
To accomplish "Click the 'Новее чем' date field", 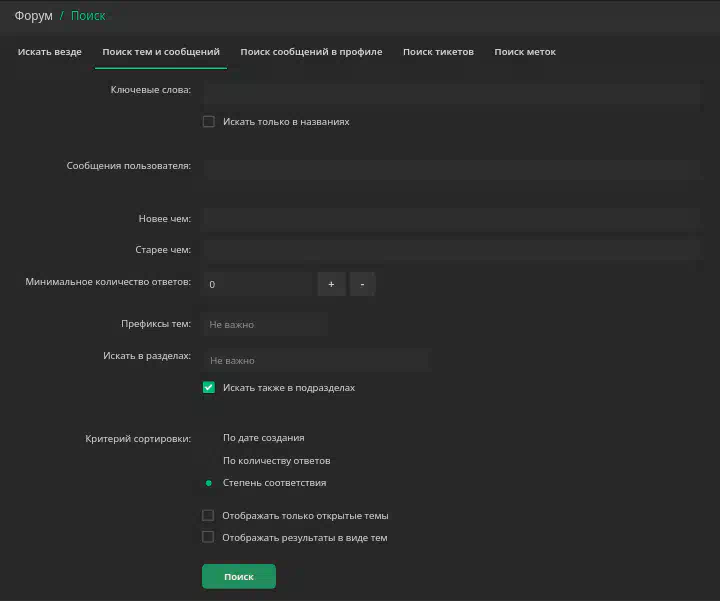I will click(452, 219).
